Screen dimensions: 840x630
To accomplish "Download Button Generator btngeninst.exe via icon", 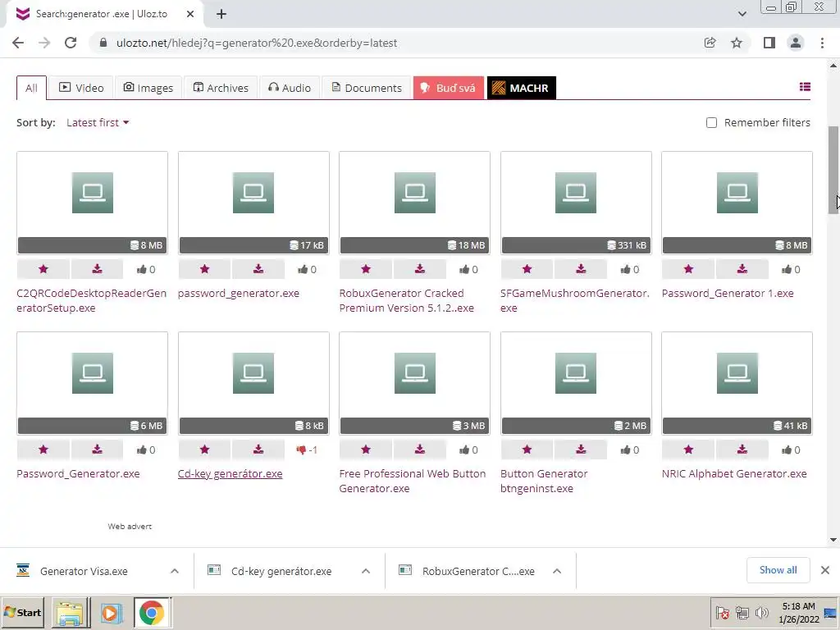I will click(581, 450).
